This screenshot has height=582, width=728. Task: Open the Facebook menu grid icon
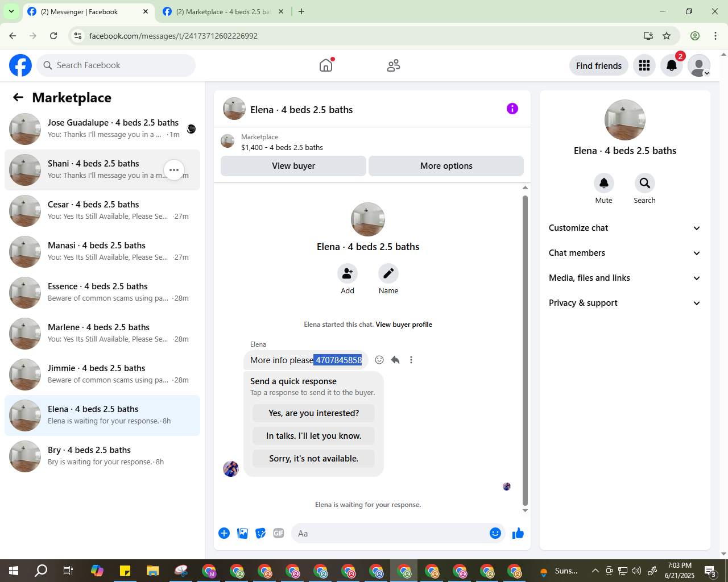click(x=644, y=65)
